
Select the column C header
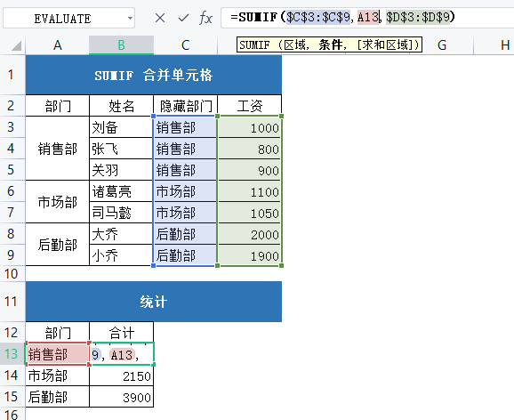coord(185,45)
